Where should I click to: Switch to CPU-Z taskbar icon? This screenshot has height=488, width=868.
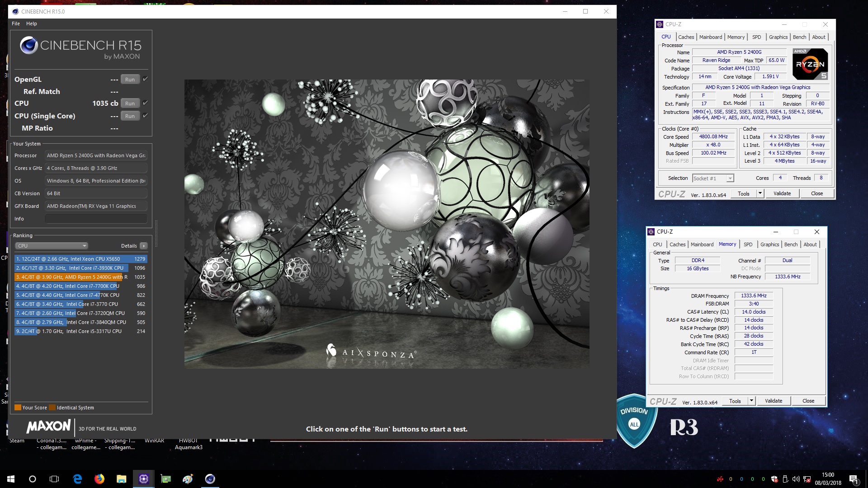click(x=143, y=479)
